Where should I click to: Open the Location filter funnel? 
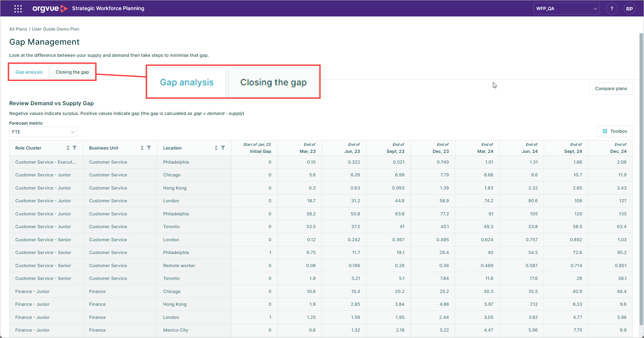pyautogui.click(x=223, y=147)
